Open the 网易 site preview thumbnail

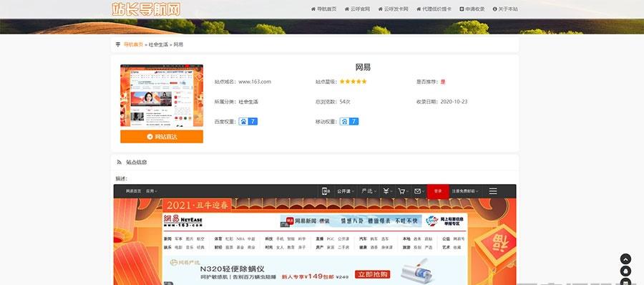pos(162,95)
